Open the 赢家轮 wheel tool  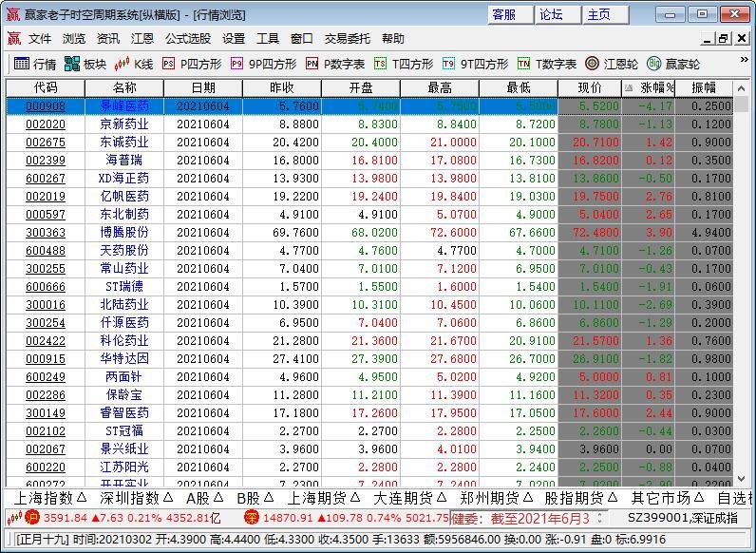coord(673,64)
